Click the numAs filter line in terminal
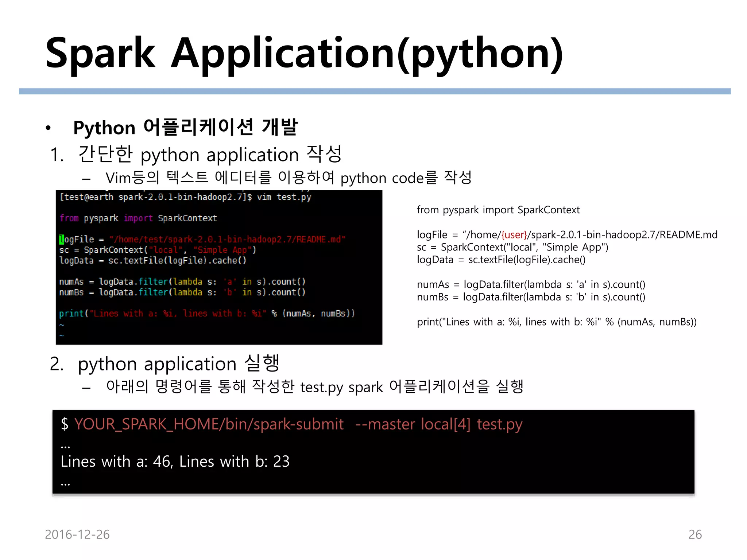The height and width of the screenshot is (560, 747). [182, 282]
